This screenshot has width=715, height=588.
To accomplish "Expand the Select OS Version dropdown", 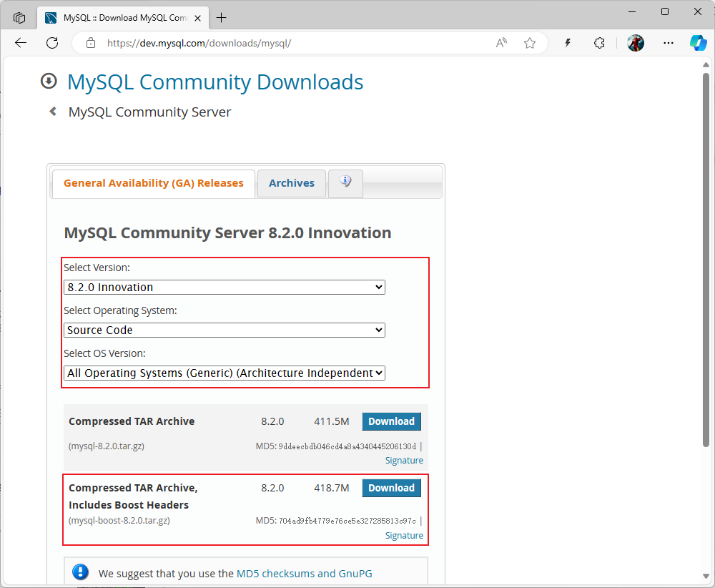I will [225, 373].
